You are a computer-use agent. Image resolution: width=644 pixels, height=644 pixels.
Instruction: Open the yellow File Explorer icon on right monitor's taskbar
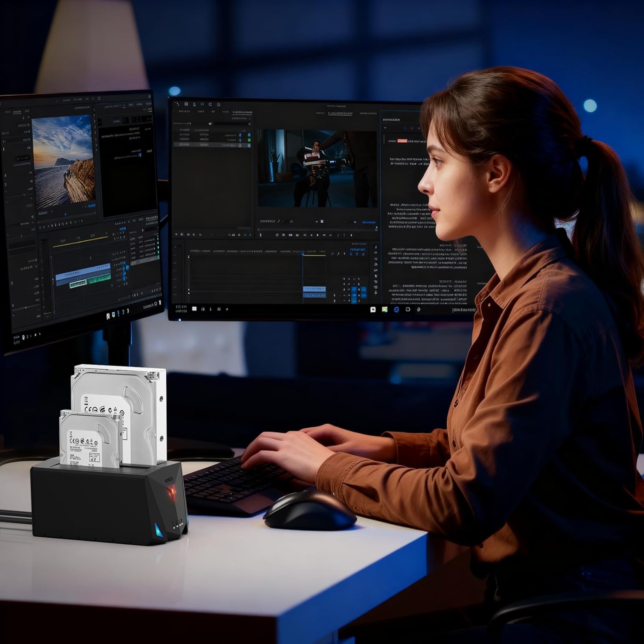coord(385,310)
